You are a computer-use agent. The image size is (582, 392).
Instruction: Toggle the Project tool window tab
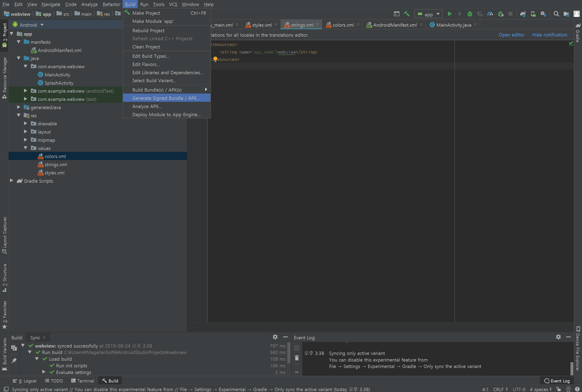tap(4, 35)
